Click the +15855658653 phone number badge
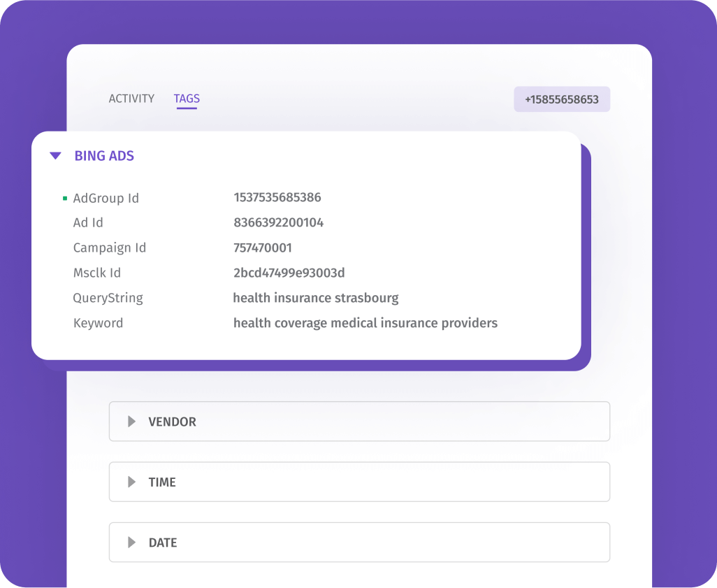Image resolution: width=717 pixels, height=588 pixels. tap(562, 99)
